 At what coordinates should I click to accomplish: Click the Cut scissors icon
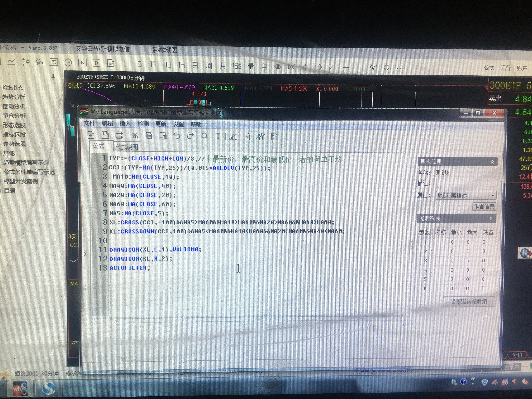[x=135, y=136]
